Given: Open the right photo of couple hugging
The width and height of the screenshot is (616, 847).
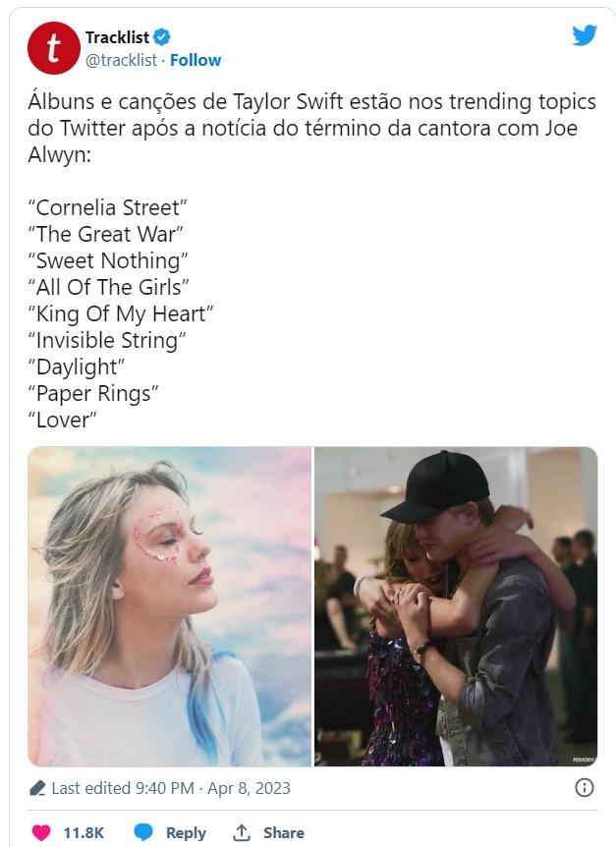Looking at the screenshot, I should point(456,606).
